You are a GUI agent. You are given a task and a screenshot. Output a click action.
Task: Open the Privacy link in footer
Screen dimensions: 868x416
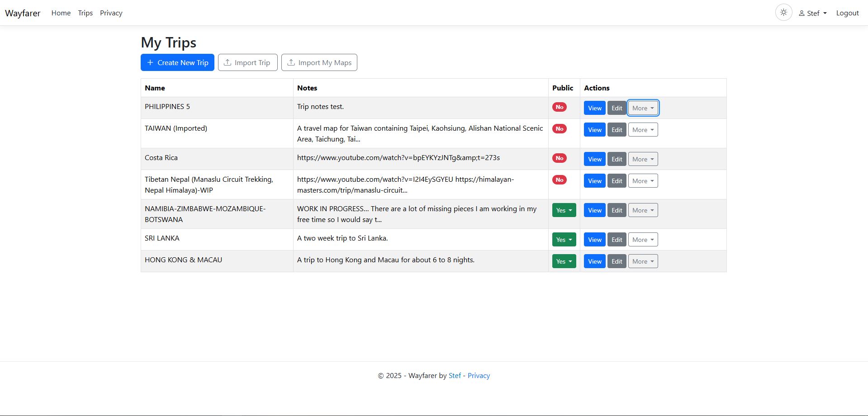coord(479,376)
